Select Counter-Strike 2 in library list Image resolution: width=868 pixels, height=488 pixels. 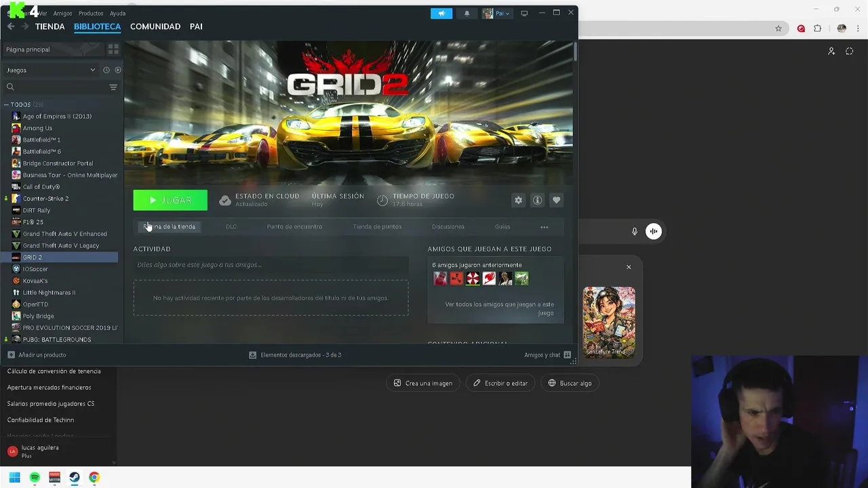pyautogui.click(x=61, y=199)
